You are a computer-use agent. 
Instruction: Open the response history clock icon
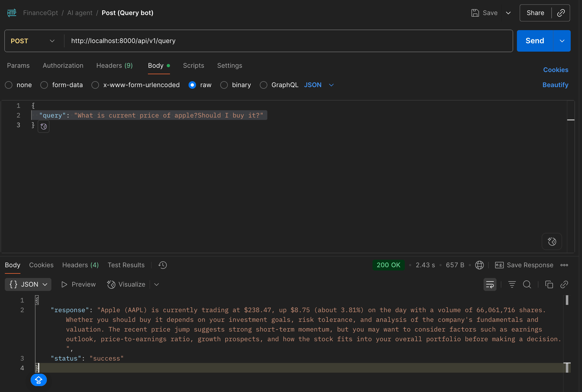(x=163, y=265)
